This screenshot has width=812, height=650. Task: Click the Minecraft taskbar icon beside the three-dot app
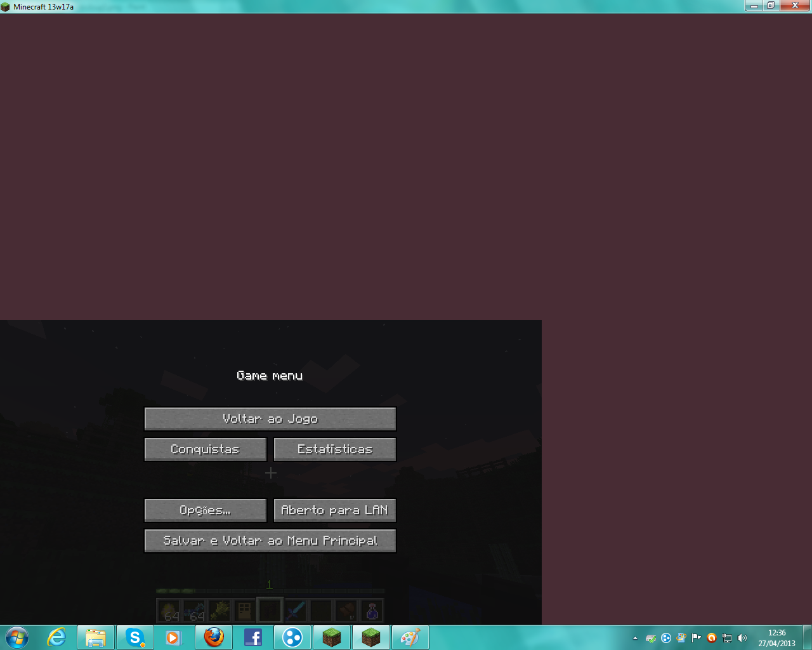(x=332, y=637)
